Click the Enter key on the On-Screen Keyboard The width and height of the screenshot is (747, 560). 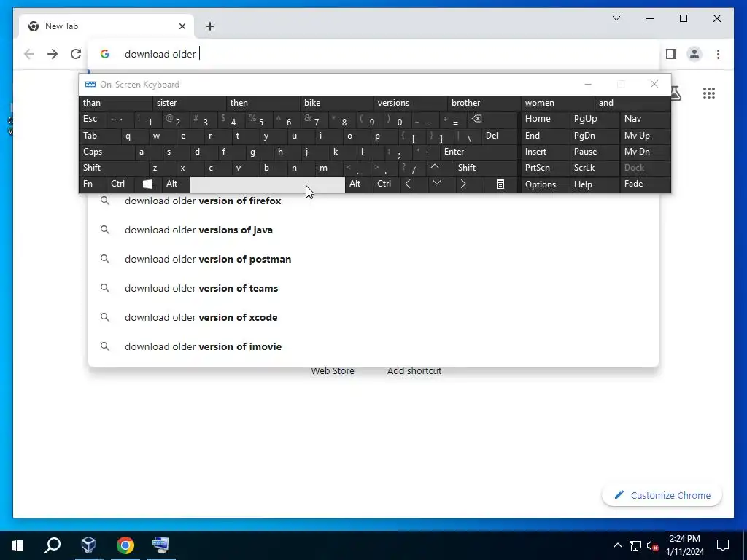[479, 152]
